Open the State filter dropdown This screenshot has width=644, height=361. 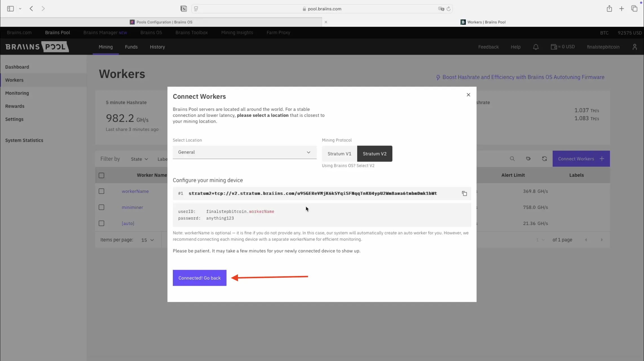[x=139, y=159]
